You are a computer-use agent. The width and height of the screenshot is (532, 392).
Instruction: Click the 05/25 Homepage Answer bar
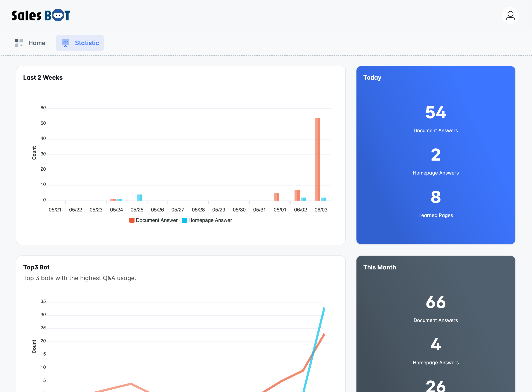click(140, 198)
